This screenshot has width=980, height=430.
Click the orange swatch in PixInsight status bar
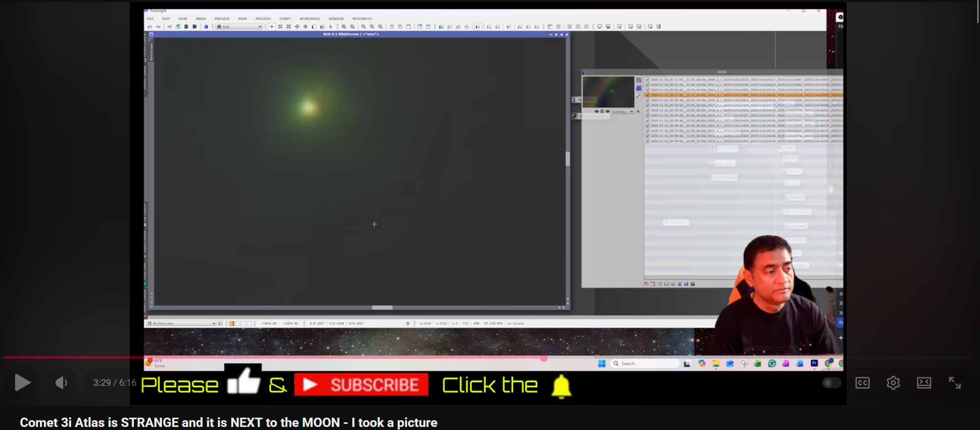coord(232,323)
